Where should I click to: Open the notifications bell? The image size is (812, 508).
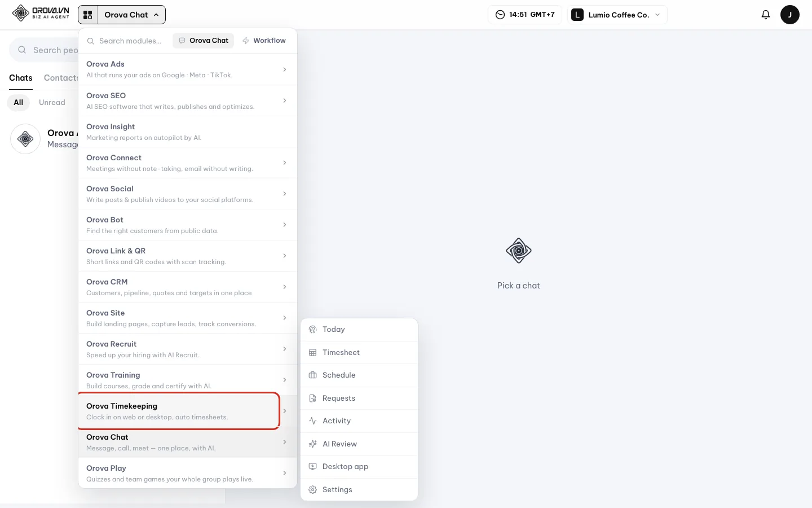point(766,15)
